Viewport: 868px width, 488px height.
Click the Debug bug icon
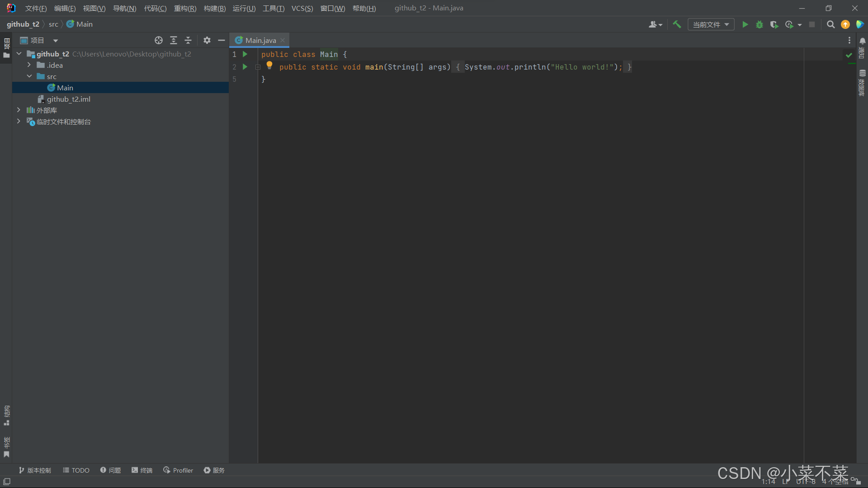click(759, 24)
